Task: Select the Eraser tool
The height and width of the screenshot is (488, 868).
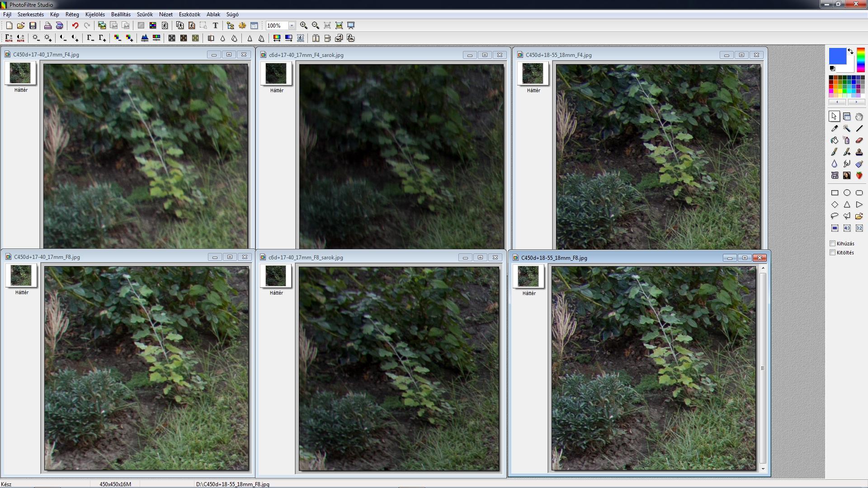Action: (859, 140)
